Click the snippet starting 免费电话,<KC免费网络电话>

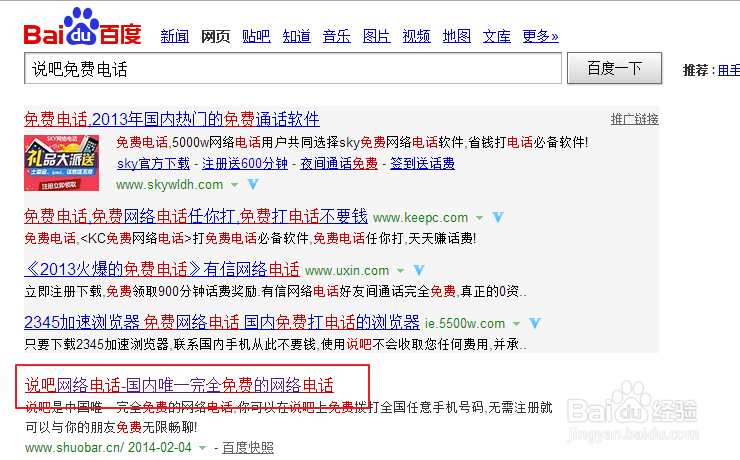(250, 238)
